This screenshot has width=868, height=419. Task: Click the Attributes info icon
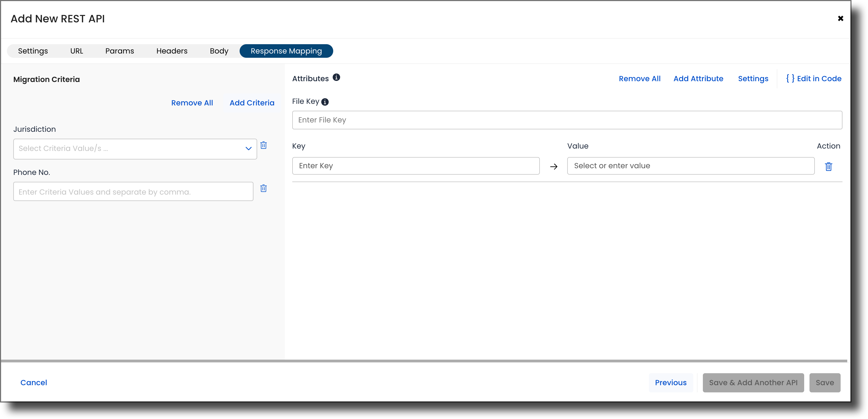tap(336, 77)
